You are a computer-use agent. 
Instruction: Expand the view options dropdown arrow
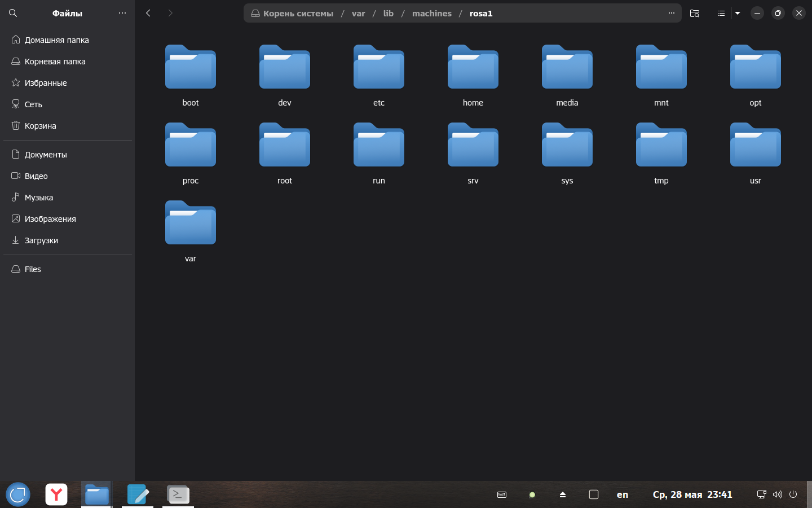[x=738, y=13]
